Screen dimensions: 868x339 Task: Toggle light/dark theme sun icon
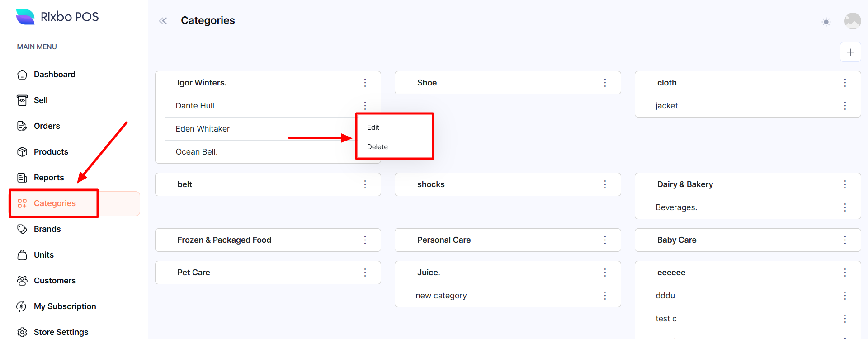(x=826, y=22)
